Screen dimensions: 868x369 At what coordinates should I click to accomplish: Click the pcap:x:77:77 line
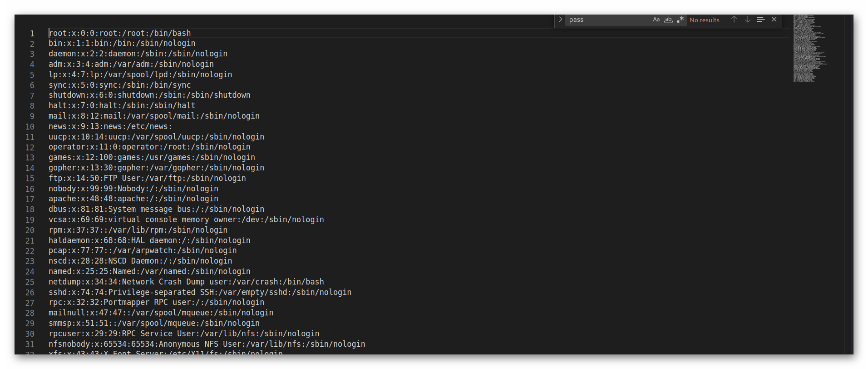(143, 250)
